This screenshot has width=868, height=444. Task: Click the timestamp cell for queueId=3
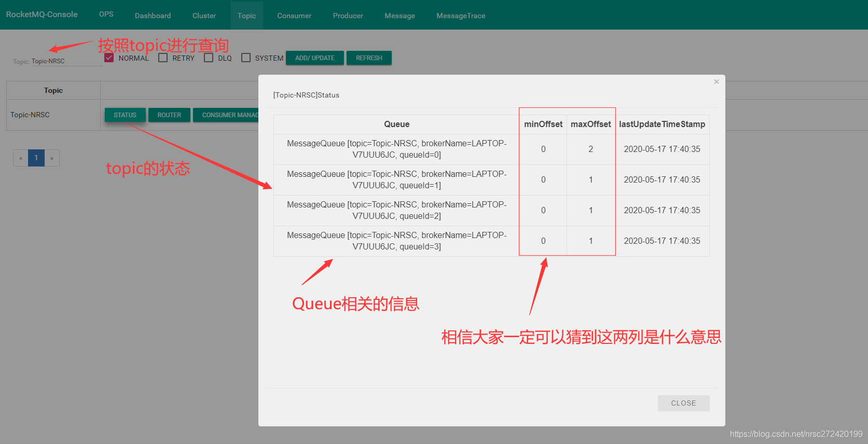(x=662, y=241)
